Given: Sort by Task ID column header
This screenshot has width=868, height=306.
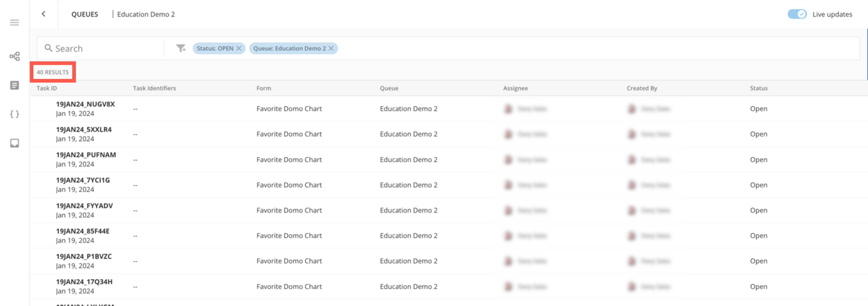Looking at the screenshot, I should point(47,88).
